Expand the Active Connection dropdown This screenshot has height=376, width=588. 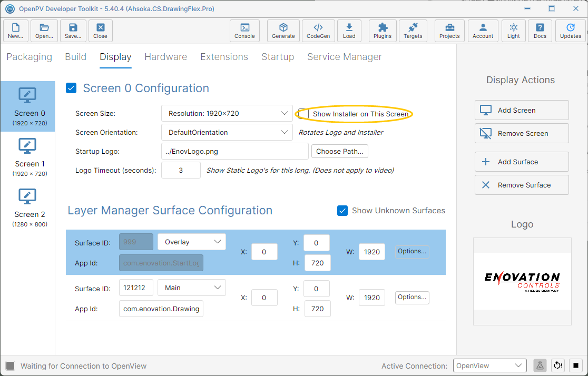(x=490, y=365)
